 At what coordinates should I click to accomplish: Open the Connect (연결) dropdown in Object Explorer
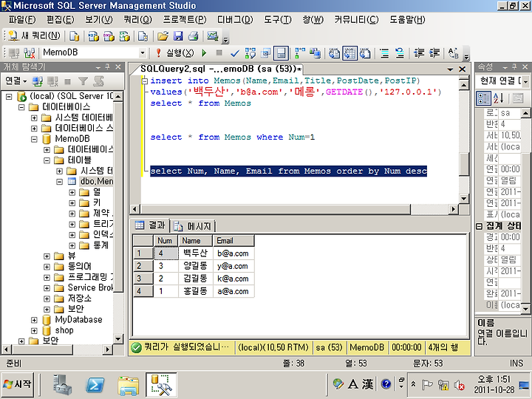pyautogui.click(x=16, y=81)
